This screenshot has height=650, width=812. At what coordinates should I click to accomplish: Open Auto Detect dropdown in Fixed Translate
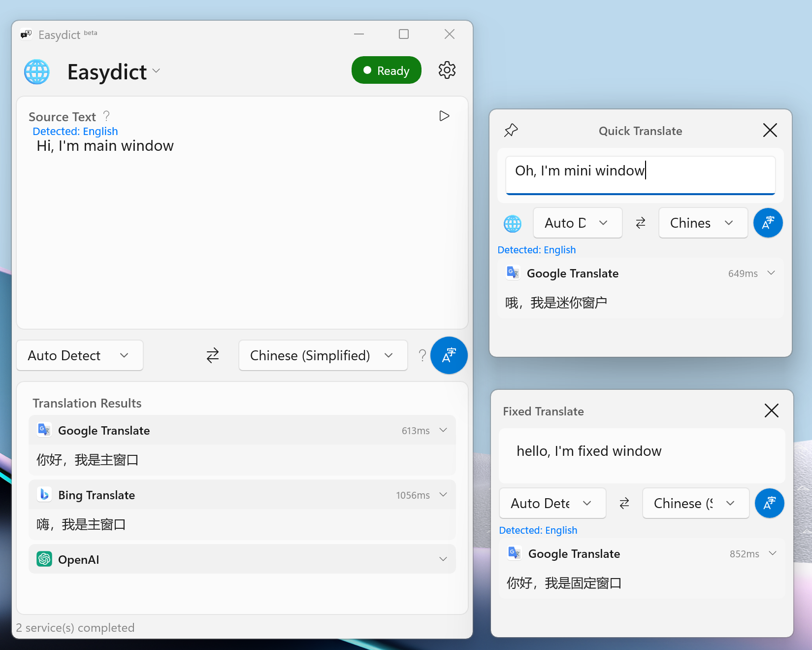pos(552,503)
